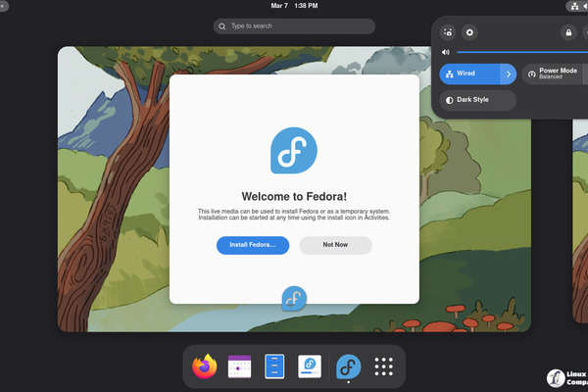Show all applications grid
The height and width of the screenshot is (392, 588).
point(384,367)
